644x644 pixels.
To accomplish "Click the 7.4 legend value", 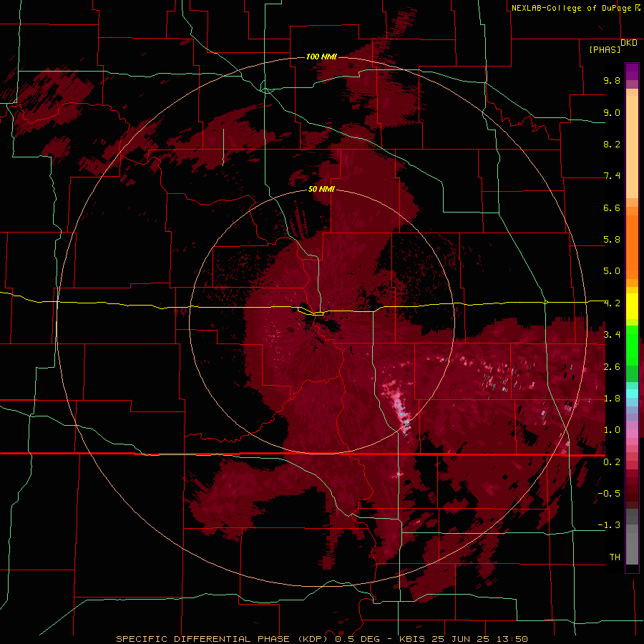I will [612, 176].
